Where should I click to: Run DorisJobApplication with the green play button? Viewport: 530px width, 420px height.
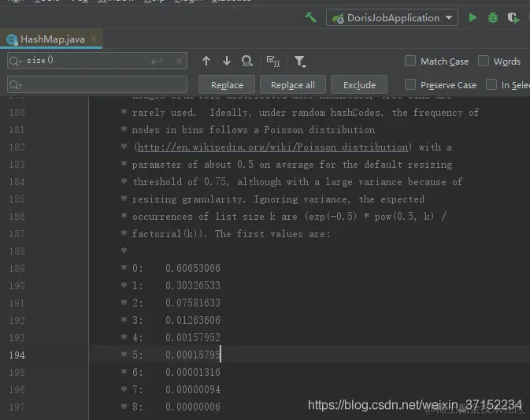pyautogui.click(x=473, y=17)
